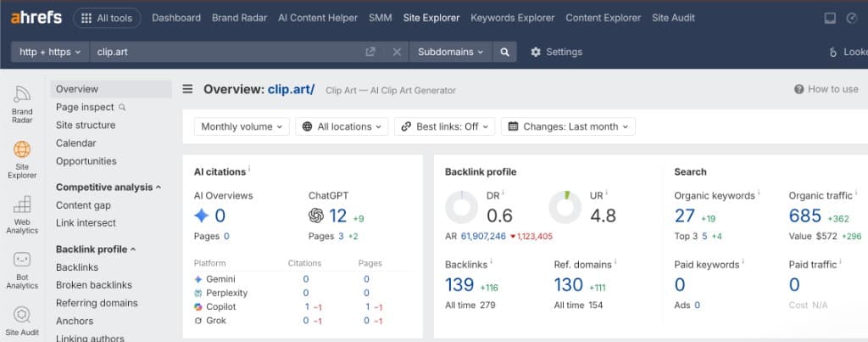
Task: Open Keywords Explorer
Action: [x=513, y=18]
